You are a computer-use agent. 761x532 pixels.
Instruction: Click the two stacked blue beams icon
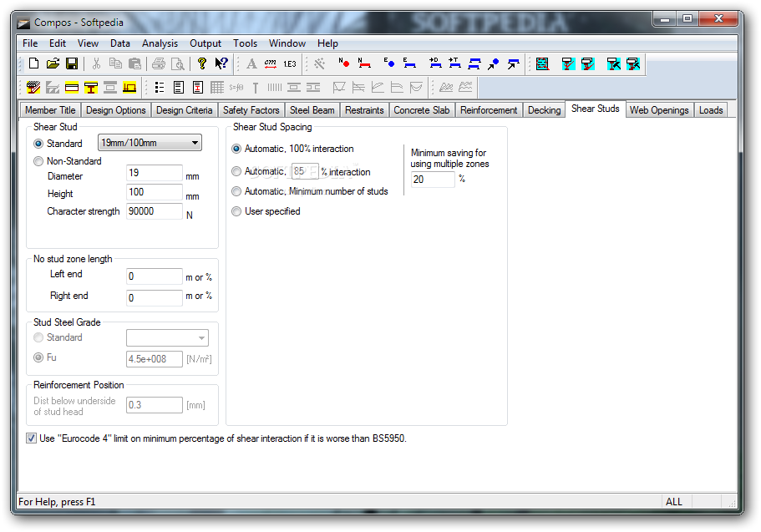point(474,63)
